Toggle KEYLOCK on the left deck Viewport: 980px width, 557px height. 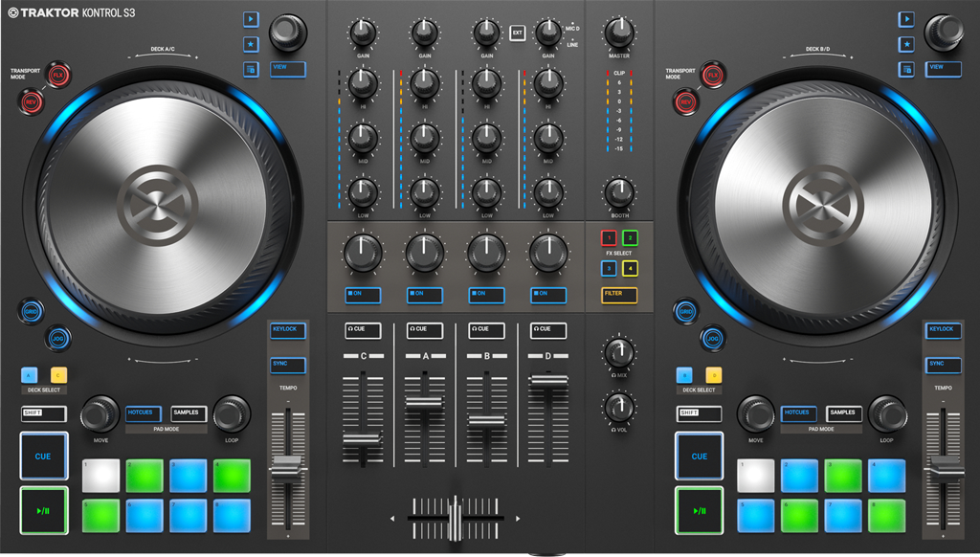click(x=286, y=330)
